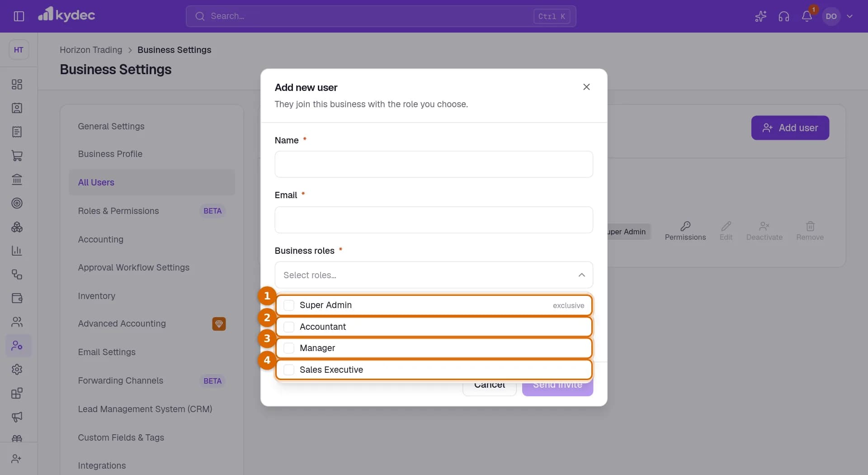868x475 pixels.
Task: Click the Edit pencil icon
Action: pyautogui.click(x=726, y=226)
